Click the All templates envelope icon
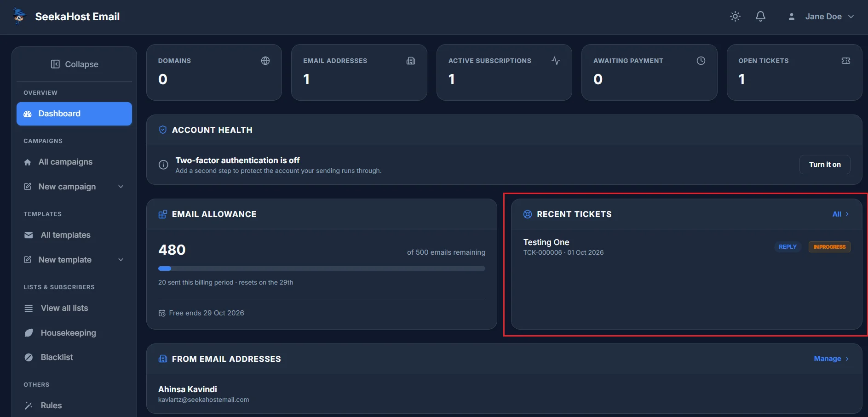The height and width of the screenshot is (417, 868). [x=29, y=235]
